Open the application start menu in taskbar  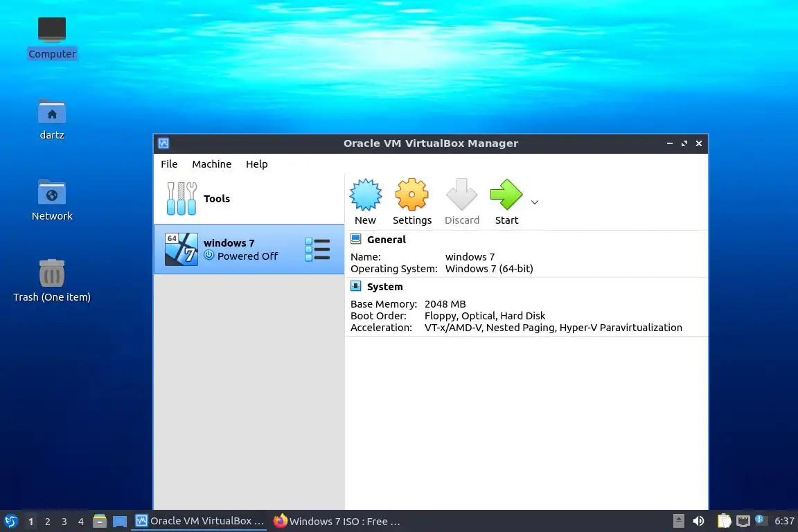click(10, 521)
